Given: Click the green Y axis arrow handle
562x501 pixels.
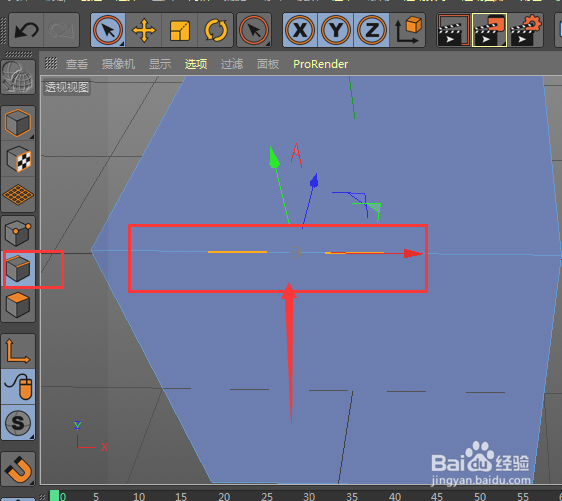Looking at the screenshot, I should 274,157.
